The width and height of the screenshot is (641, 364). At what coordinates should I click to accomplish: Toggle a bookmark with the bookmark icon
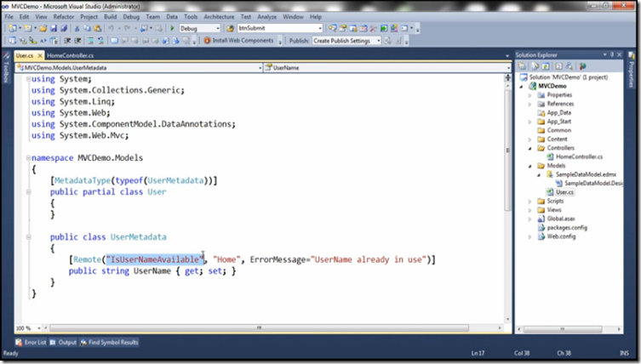click(114, 41)
